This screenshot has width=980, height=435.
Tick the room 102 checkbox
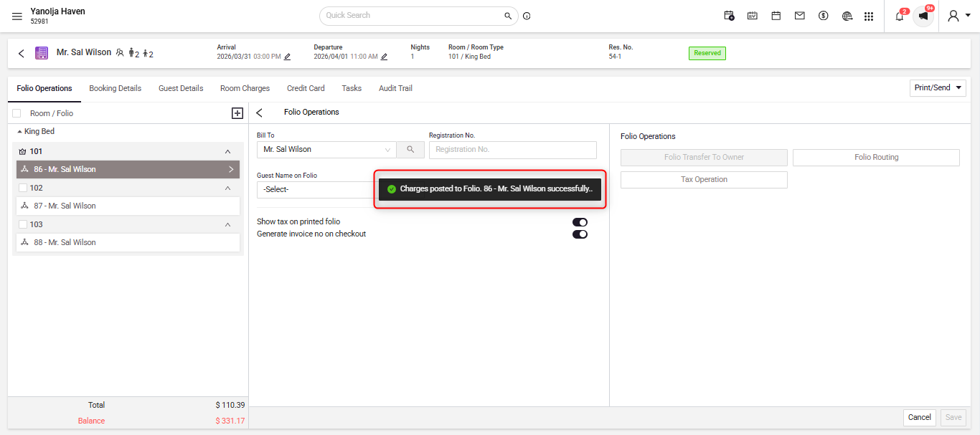pos(23,188)
